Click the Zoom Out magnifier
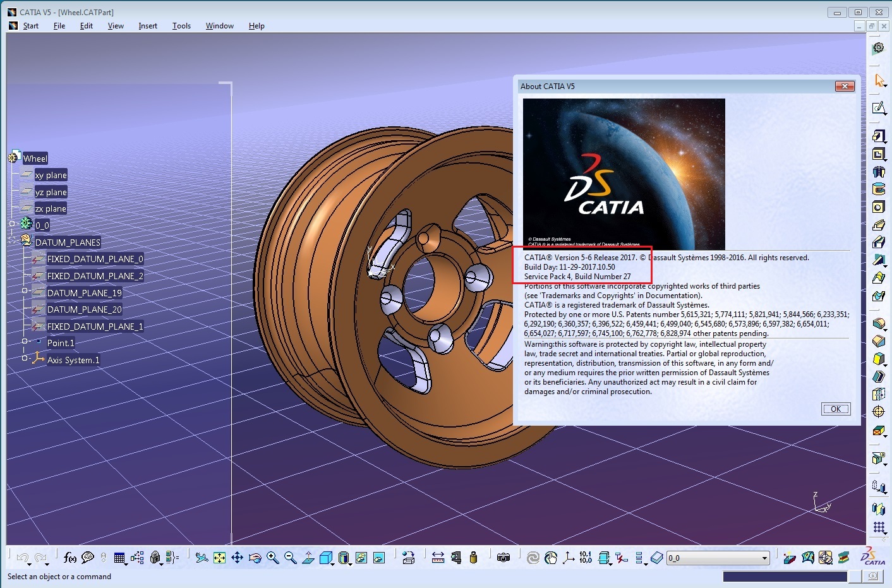The image size is (892, 588). pyautogui.click(x=291, y=558)
